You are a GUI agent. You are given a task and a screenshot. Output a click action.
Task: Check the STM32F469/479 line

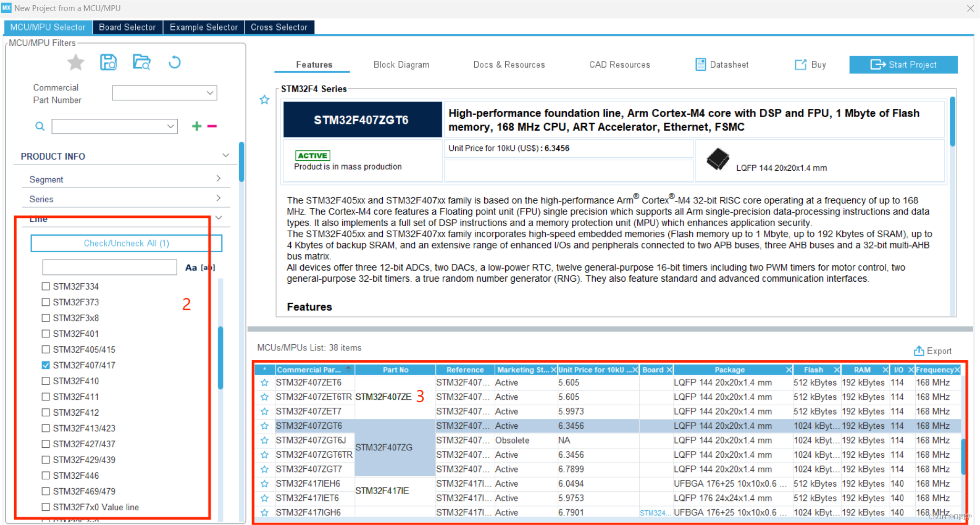coord(46,491)
